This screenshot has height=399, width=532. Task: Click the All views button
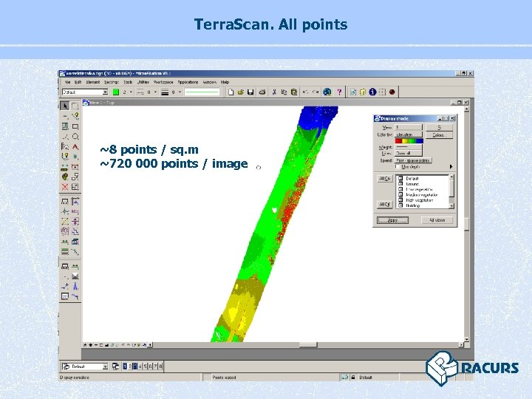(437, 220)
